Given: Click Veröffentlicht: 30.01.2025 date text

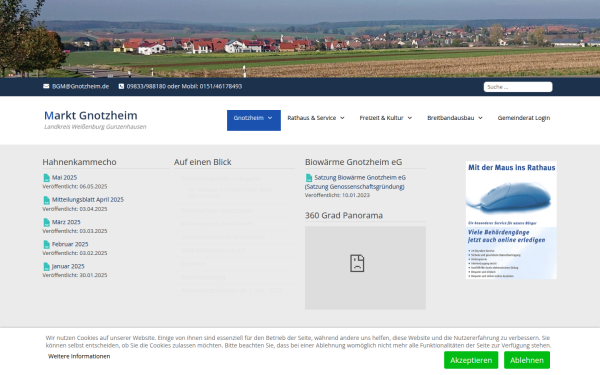Looking at the screenshot, I should pyautogui.click(x=75, y=275).
